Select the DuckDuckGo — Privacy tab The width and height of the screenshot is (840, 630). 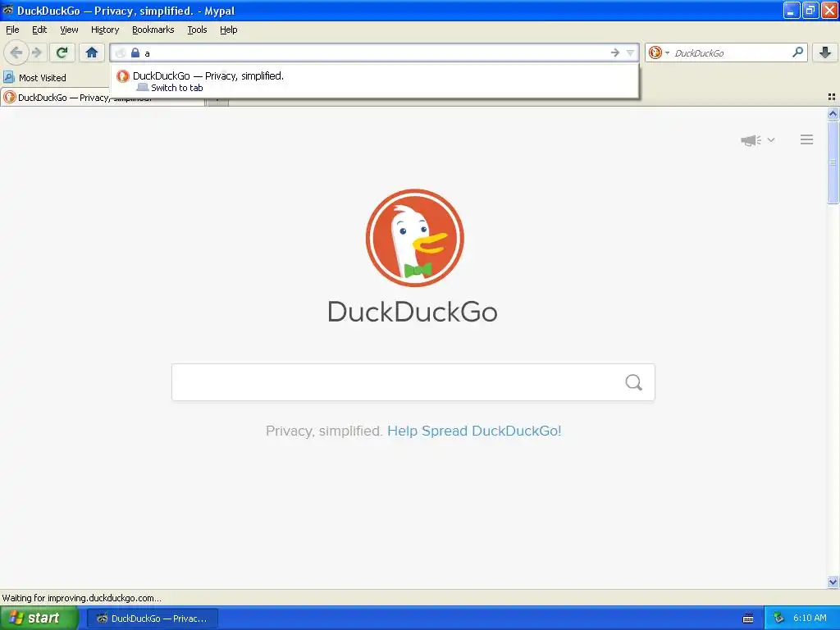[x=103, y=98]
